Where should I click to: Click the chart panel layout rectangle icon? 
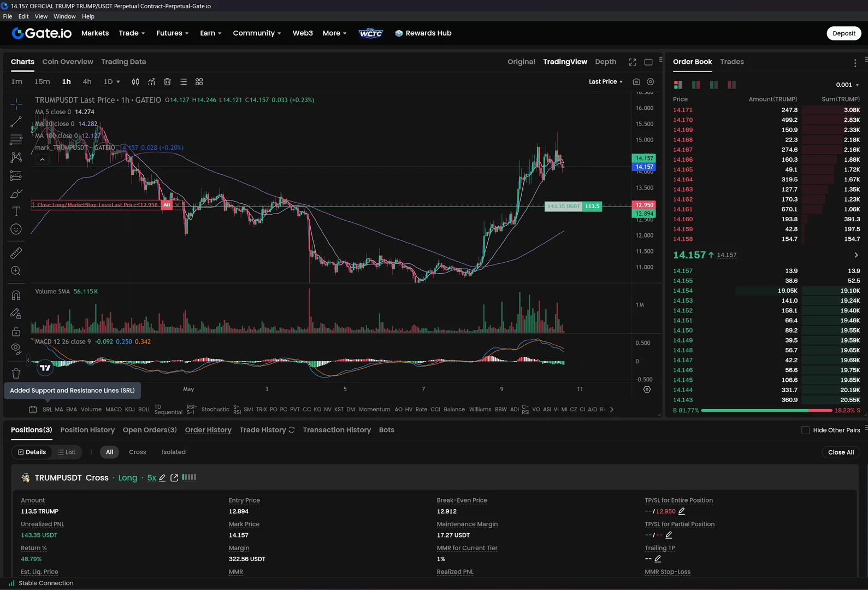click(648, 62)
